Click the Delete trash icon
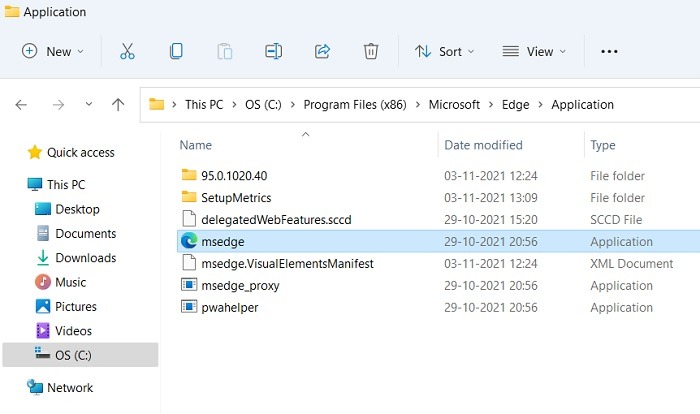 (x=371, y=51)
